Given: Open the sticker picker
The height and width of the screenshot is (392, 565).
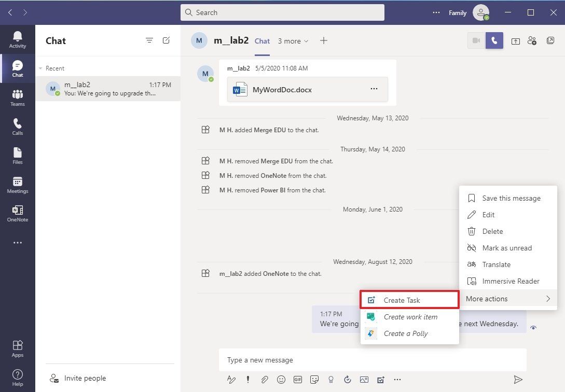Looking at the screenshot, I should 314,379.
